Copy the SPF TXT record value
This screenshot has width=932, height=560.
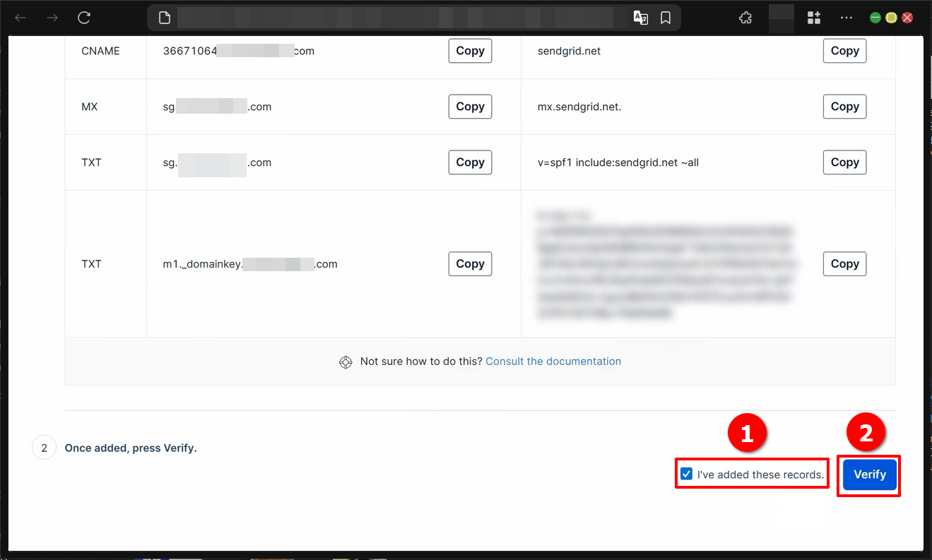tap(844, 162)
